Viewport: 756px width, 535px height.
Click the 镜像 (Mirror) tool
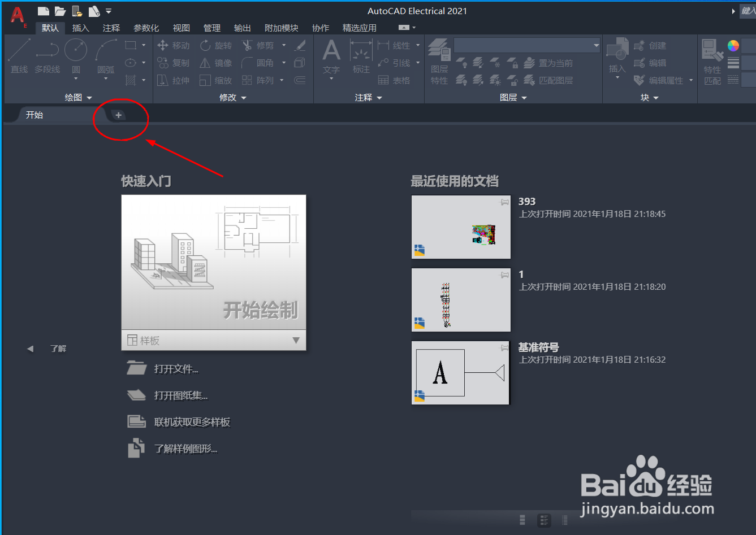pyautogui.click(x=216, y=63)
